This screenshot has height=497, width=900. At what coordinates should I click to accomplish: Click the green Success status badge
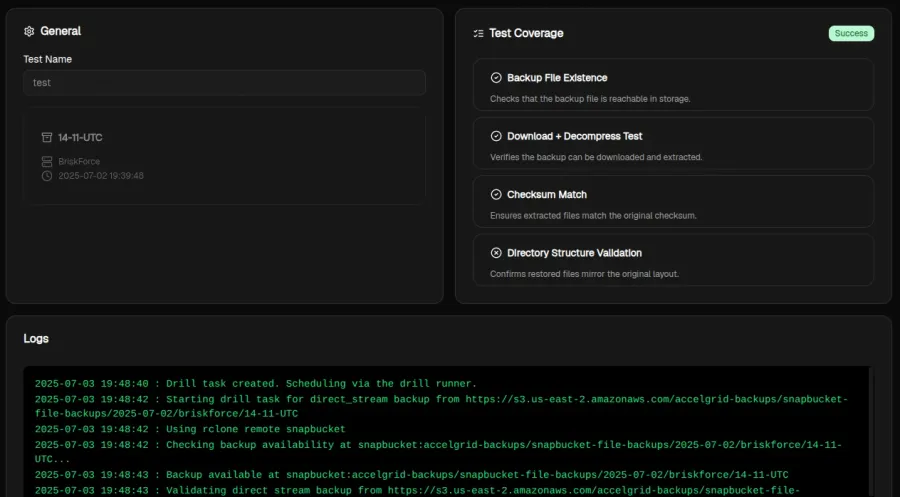click(851, 33)
